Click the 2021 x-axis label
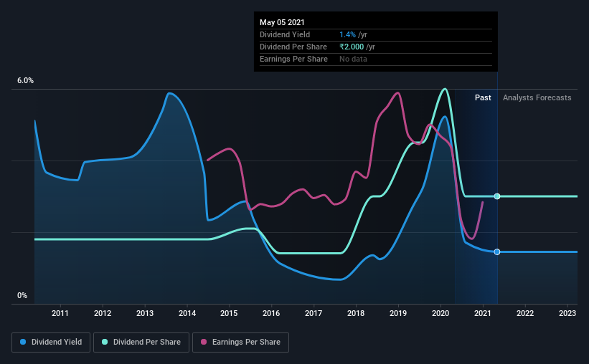Viewport: 589px width, 364px height. pos(482,313)
